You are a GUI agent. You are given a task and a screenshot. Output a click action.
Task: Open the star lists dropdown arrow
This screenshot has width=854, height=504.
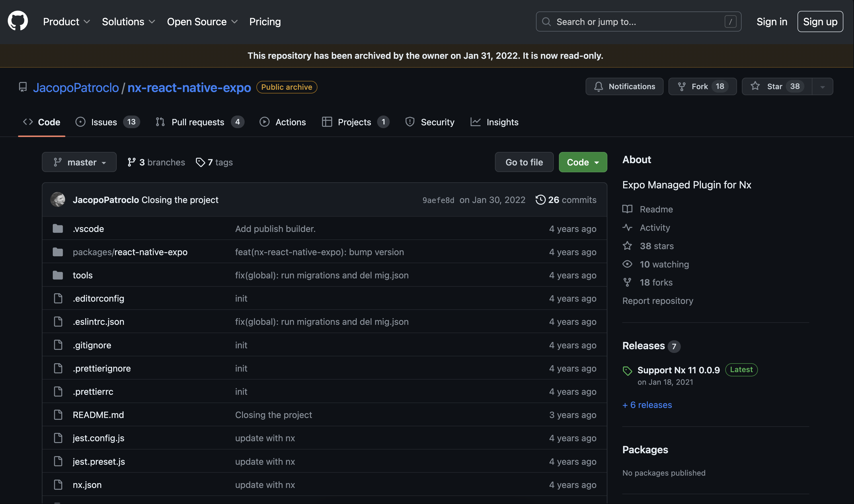[822, 87]
